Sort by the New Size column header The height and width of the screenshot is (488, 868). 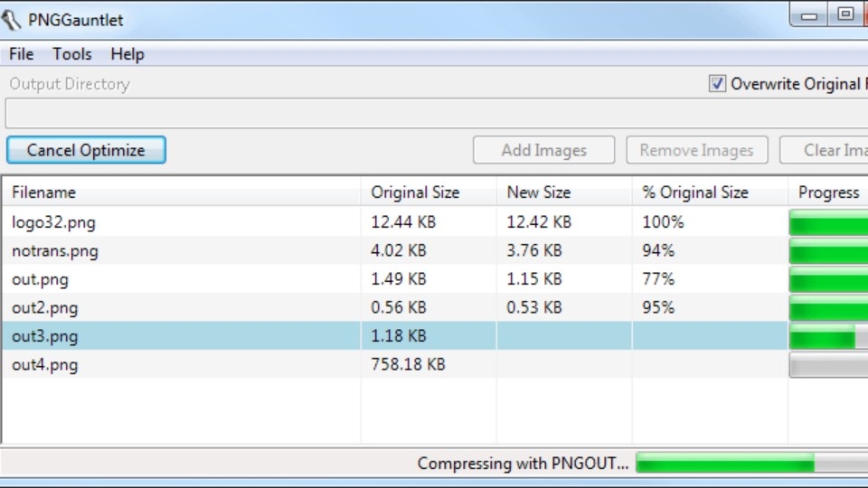click(x=564, y=192)
